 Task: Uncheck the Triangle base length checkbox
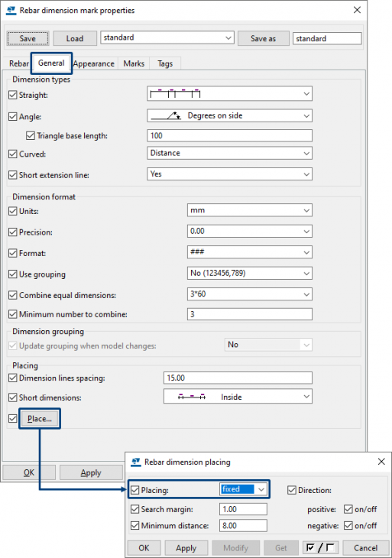(x=31, y=135)
